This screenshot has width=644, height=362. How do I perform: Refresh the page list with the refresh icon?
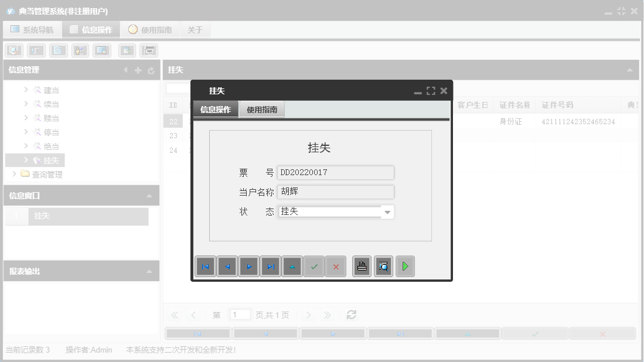351,315
